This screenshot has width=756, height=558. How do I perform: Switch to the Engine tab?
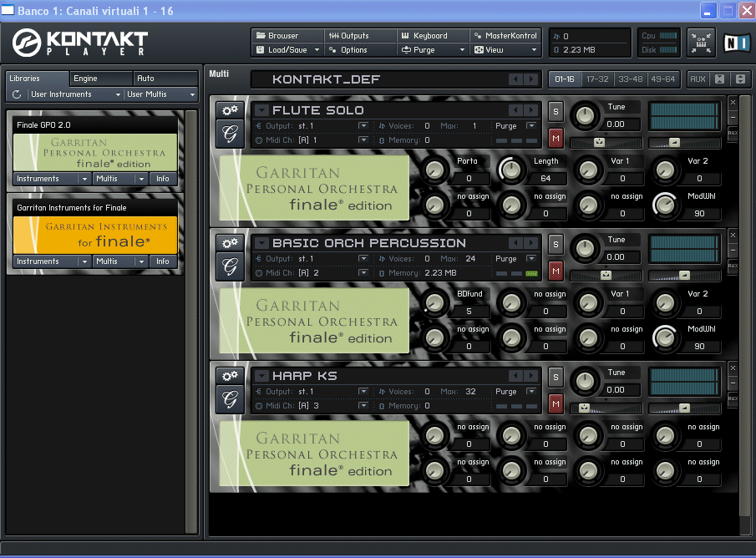(101, 79)
